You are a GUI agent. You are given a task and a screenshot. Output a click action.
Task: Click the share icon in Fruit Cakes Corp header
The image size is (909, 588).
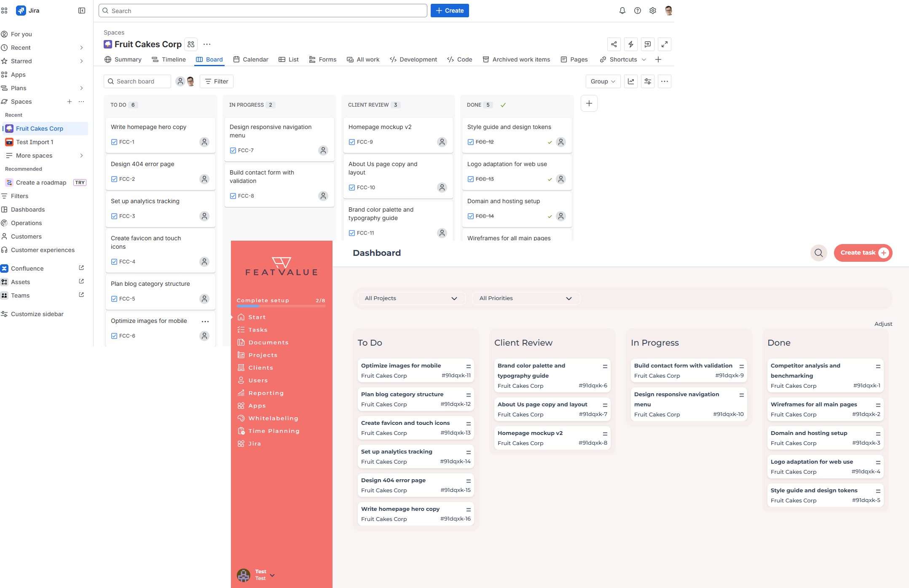(x=614, y=44)
